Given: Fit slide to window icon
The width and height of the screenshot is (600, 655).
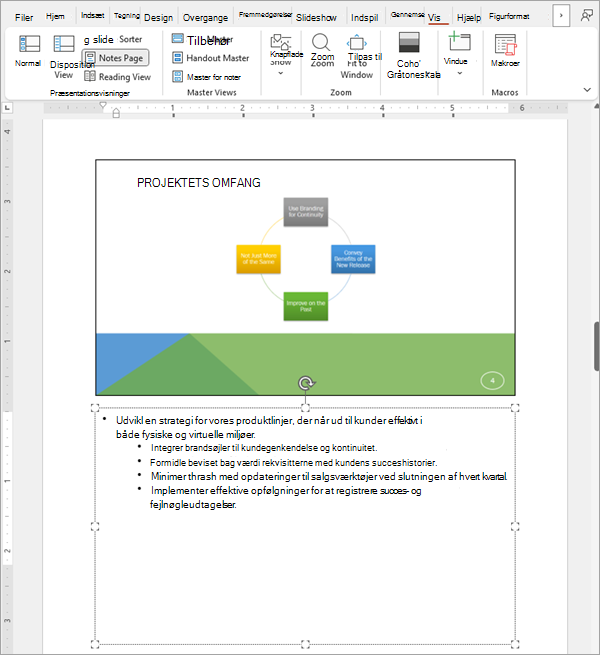Looking at the screenshot, I should tap(357, 43).
